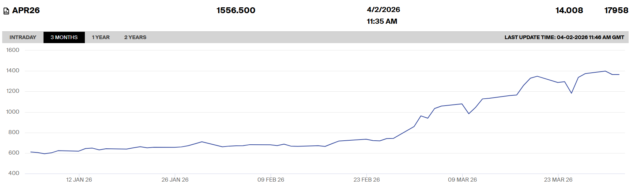Click the 12 JAN 26 axis label

79,179
